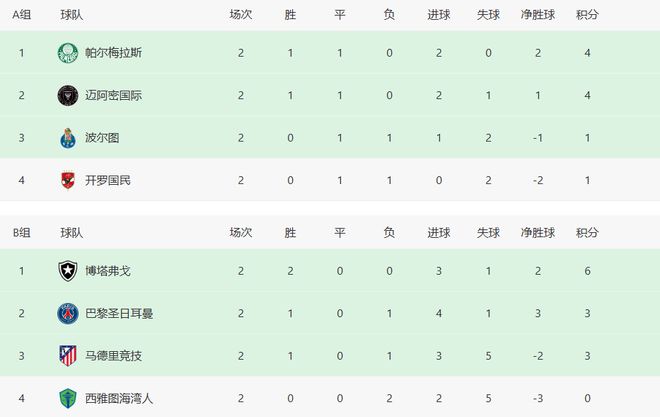Click the Atlético Madrid team badge
660x417 pixels.
(67, 355)
